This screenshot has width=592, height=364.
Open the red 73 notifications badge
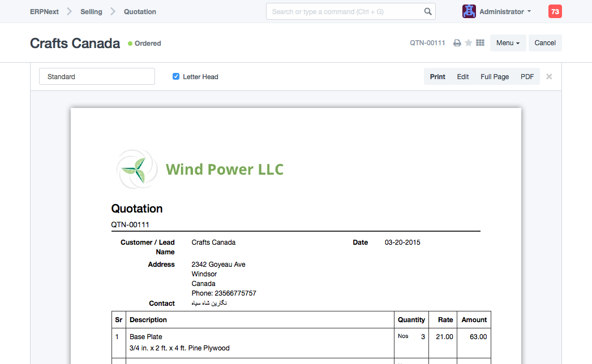[x=555, y=11]
